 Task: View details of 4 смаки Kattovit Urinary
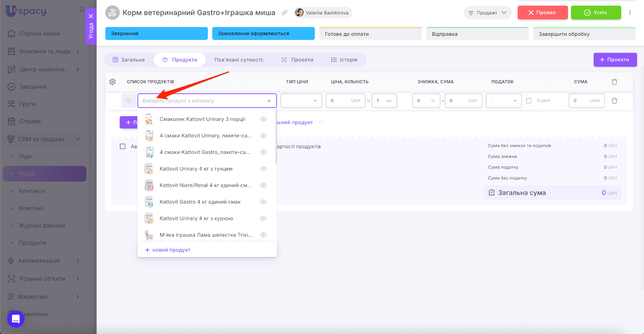263,136
